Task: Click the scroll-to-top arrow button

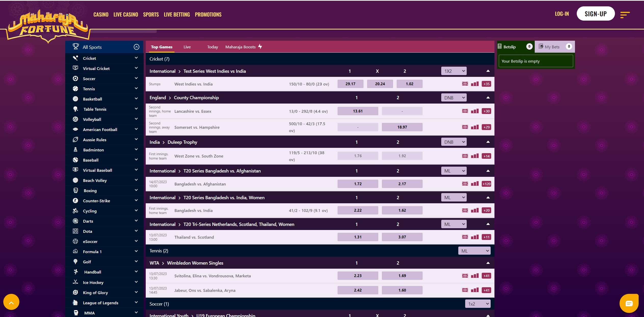Action: [x=11, y=302]
